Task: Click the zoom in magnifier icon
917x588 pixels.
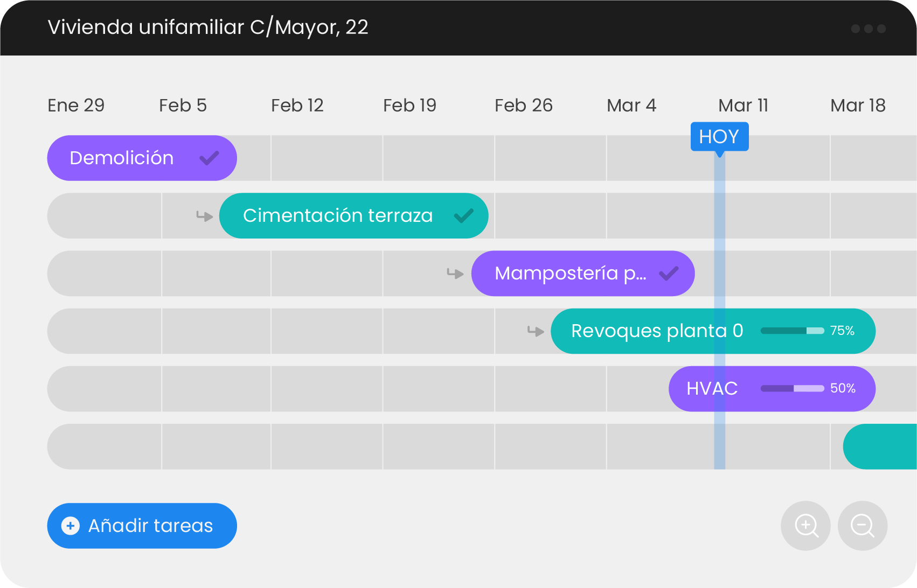Action: pyautogui.click(x=805, y=526)
